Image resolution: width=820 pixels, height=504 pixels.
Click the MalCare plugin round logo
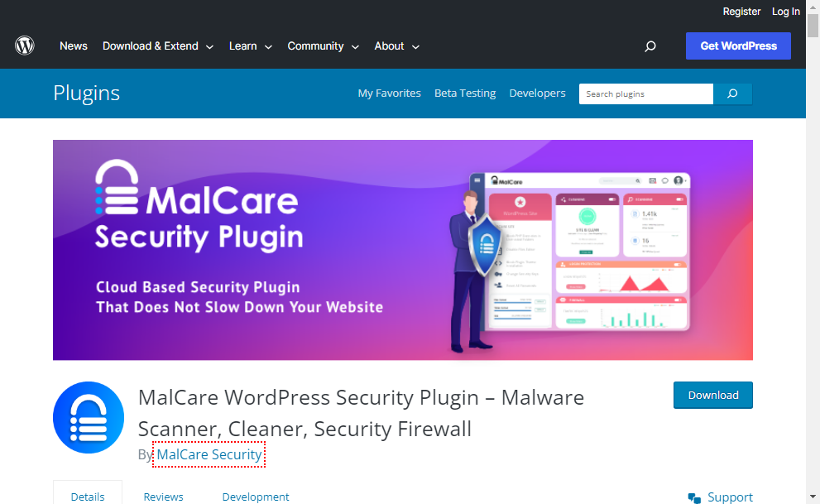tap(89, 417)
